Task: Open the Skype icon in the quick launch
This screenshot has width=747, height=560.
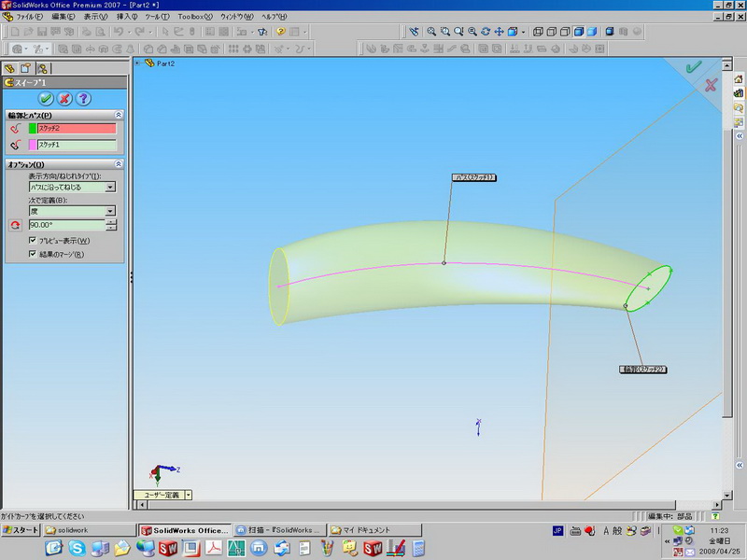Action: pyautogui.click(x=77, y=548)
